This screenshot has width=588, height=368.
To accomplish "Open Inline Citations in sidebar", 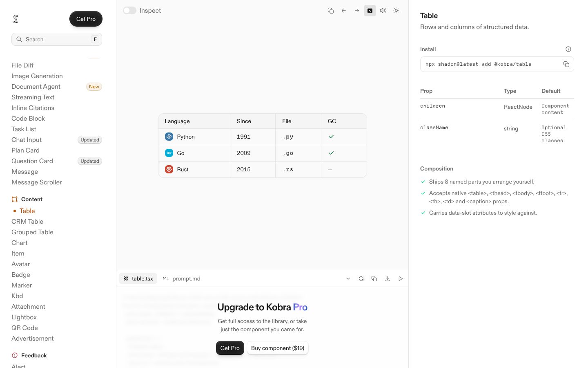I will point(33,108).
